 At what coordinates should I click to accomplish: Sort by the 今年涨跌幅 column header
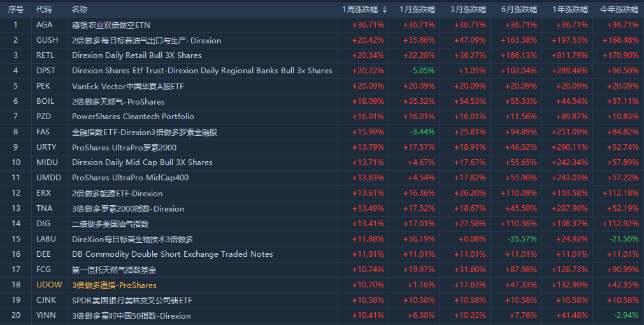620,10
